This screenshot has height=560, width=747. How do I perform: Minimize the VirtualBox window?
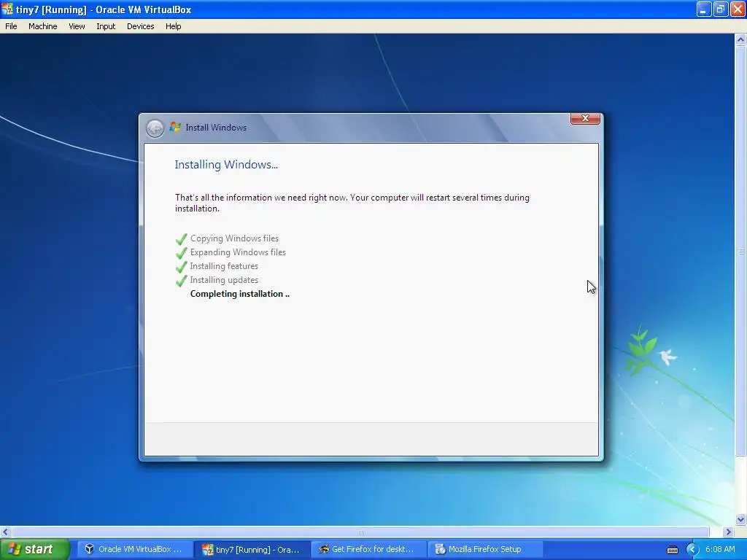(704, 9)
